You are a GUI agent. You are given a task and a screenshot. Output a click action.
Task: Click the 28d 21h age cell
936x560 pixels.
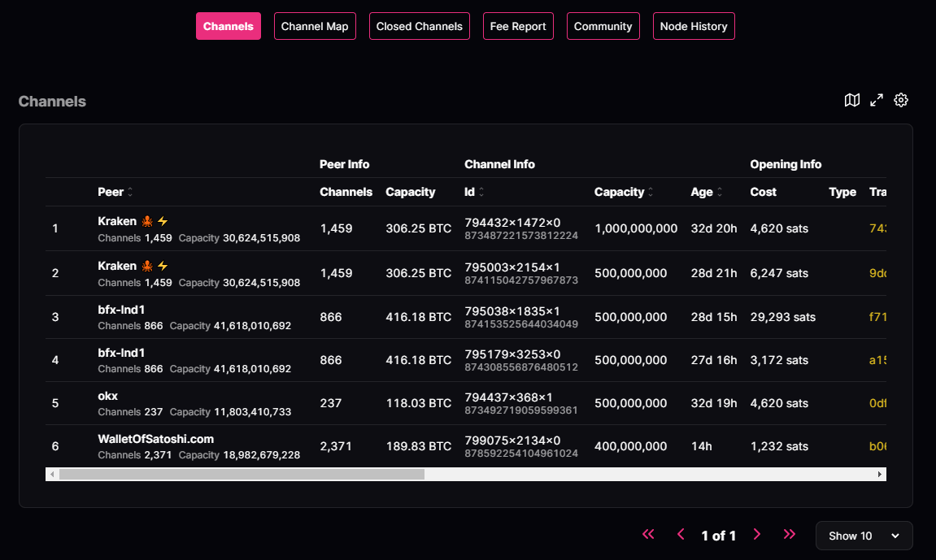pyautogui.click(x=714, y=273)
